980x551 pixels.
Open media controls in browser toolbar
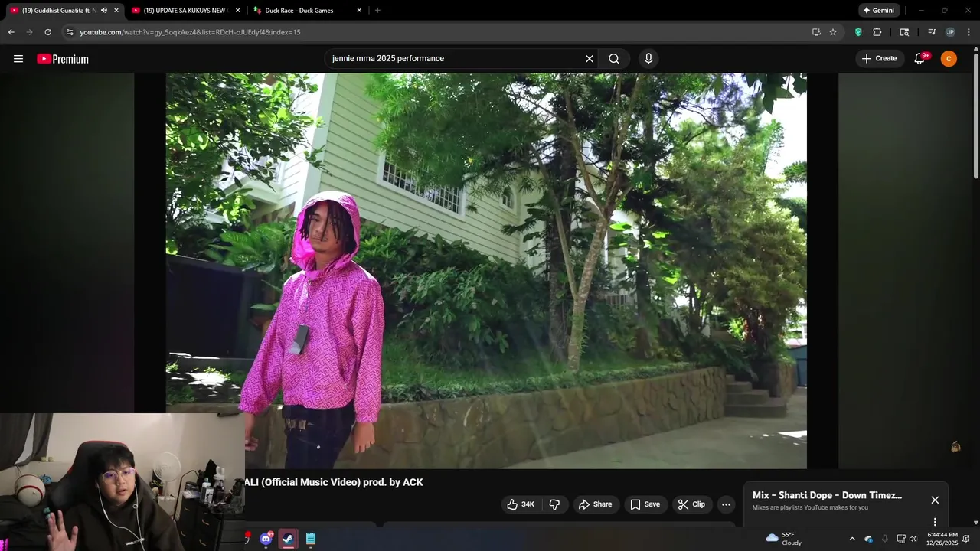[932, 32]
